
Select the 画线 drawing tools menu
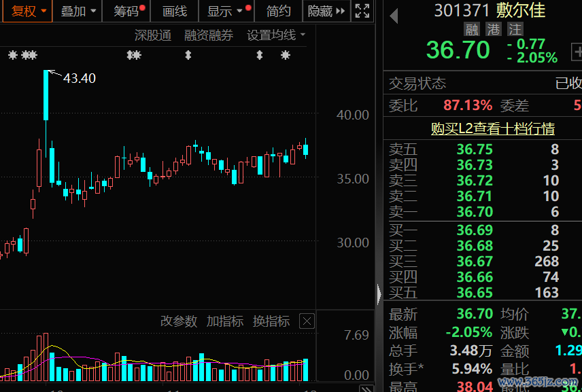[175, 11]
